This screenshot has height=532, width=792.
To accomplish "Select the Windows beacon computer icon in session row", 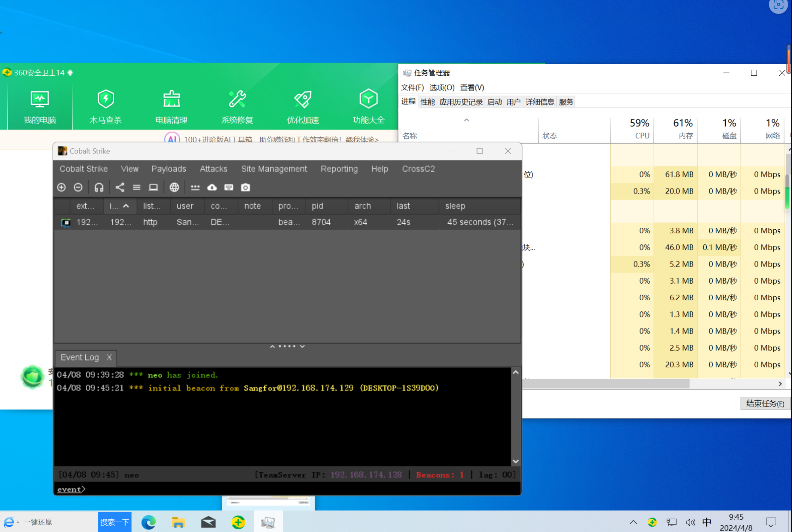I will click(66, 223).
